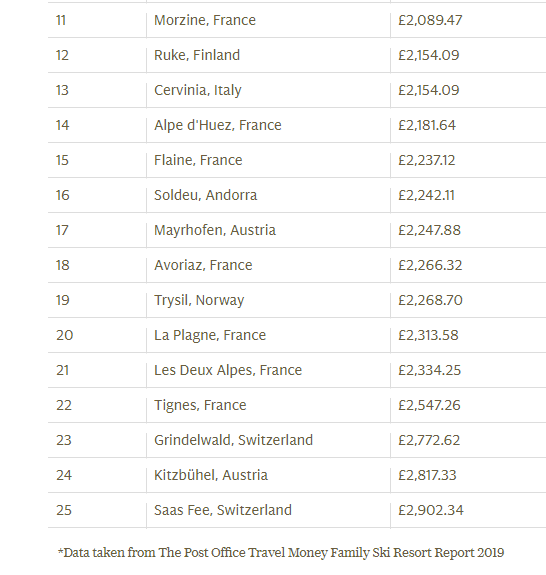Select the £2,547.26 cost for Tignes

(429, 406)
